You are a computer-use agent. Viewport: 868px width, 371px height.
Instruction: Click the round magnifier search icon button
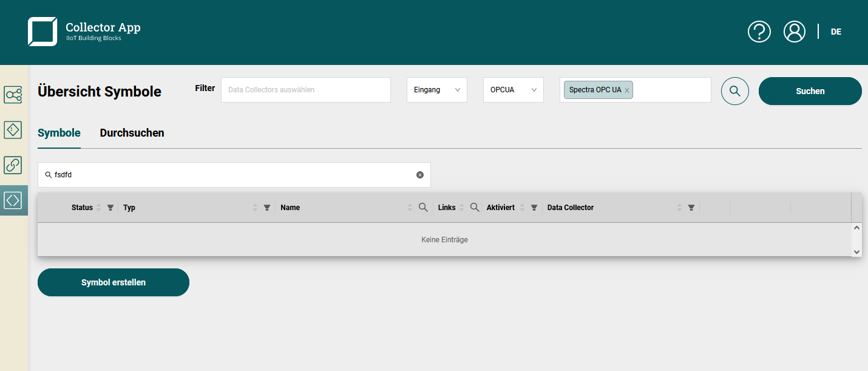734,91
